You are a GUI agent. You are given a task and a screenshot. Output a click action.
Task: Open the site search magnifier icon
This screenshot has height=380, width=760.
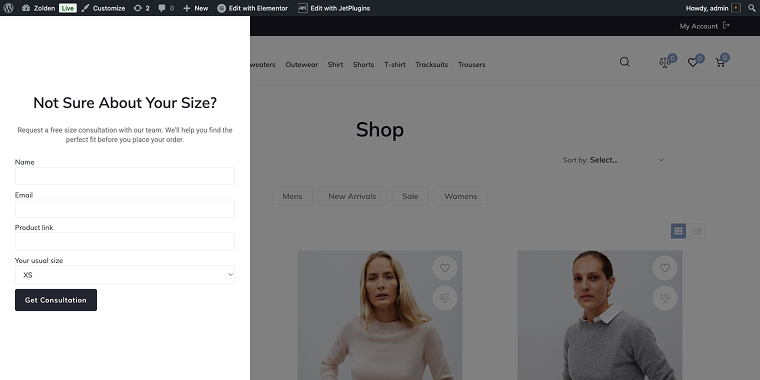[x=625, y=62]
